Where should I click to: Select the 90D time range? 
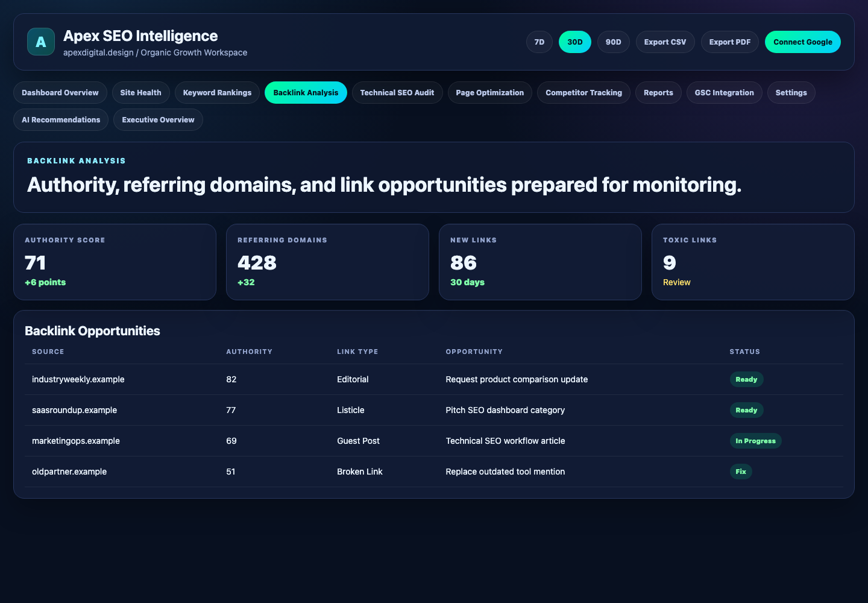pos(614,42)
